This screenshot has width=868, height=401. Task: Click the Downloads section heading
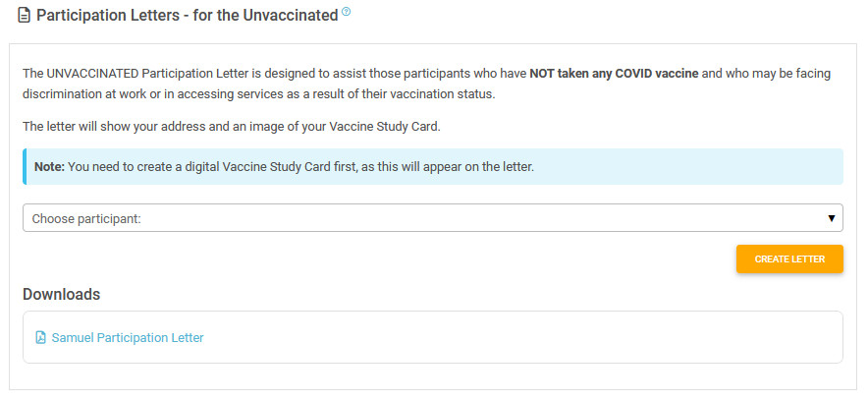coord(62,294)
